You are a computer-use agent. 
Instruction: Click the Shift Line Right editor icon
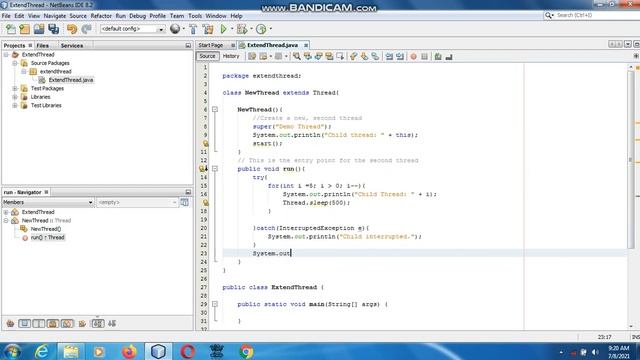400,57
